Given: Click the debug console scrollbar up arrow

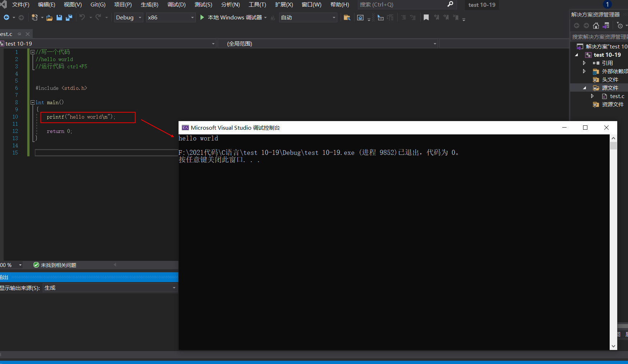Looking at the screenshot, I should (x=613, y=138).
